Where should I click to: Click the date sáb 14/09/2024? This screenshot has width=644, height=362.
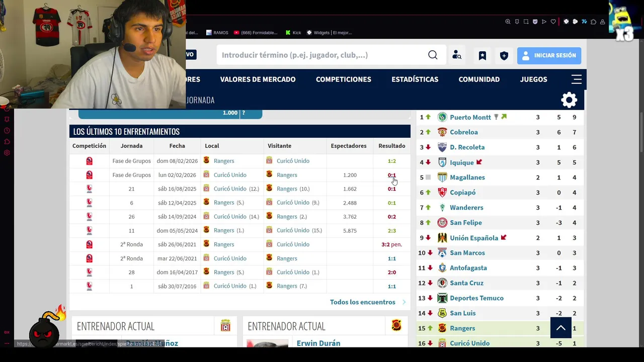[177, 217]
